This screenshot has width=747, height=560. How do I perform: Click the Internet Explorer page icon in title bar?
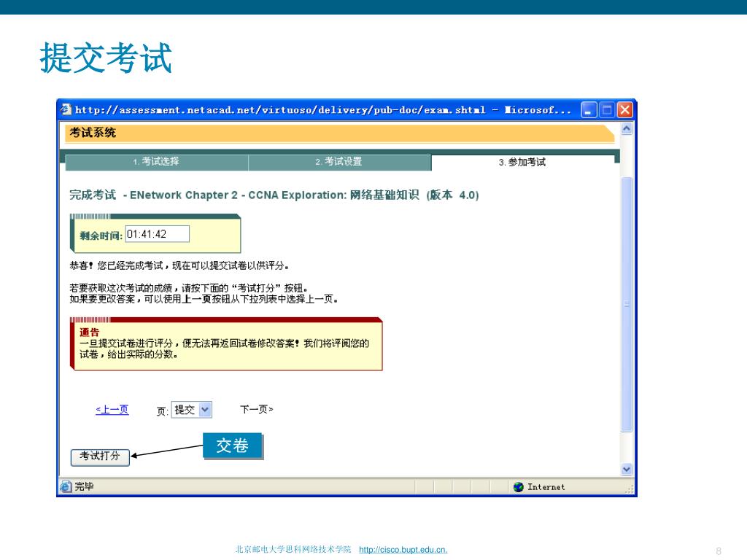(66, 109)
